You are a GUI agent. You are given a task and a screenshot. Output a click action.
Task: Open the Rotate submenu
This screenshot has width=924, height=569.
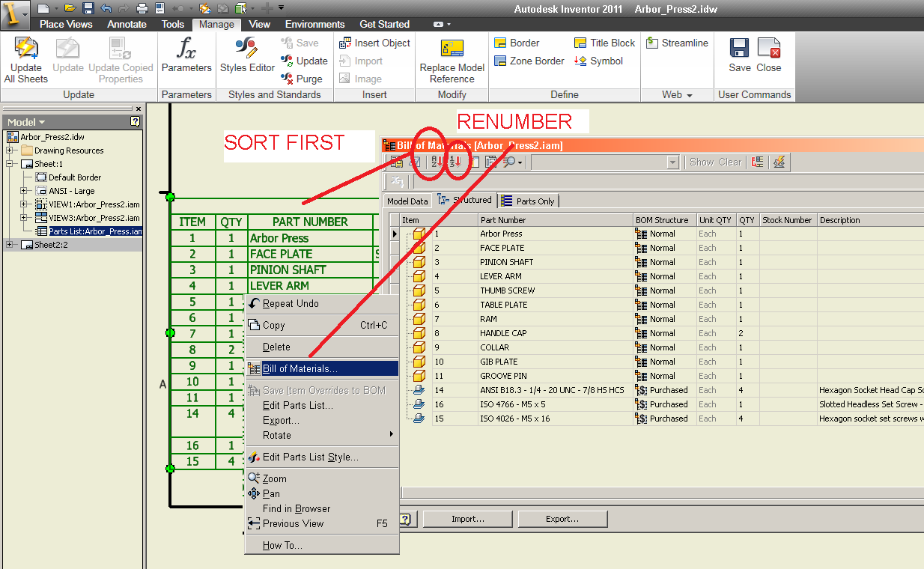pos(323,435)
